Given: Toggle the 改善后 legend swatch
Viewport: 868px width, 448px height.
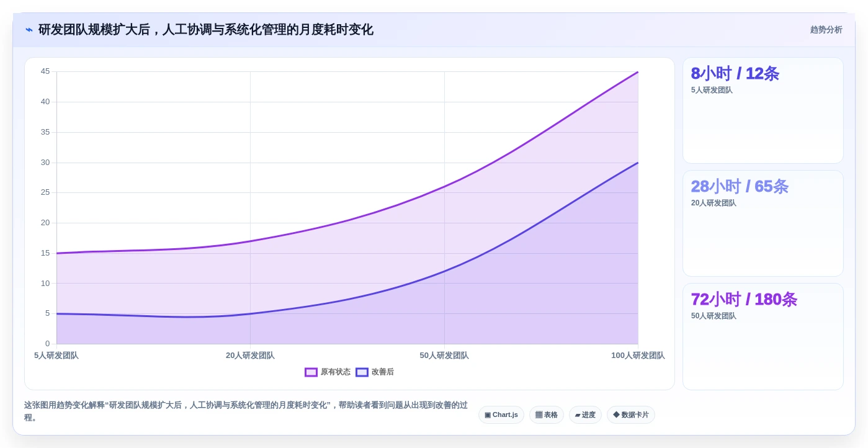Looking at the screenshot, I should click(x=362, y=372).
